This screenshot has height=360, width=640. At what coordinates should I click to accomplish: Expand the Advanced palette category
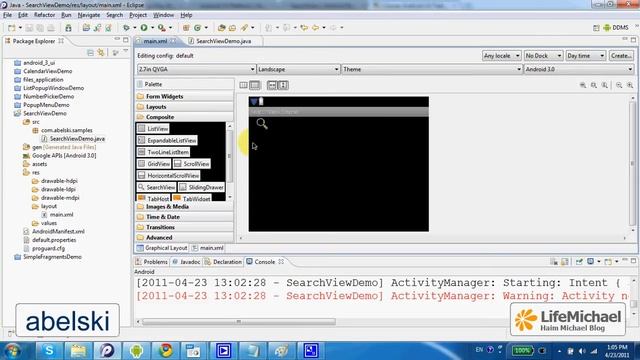point(184,237)
